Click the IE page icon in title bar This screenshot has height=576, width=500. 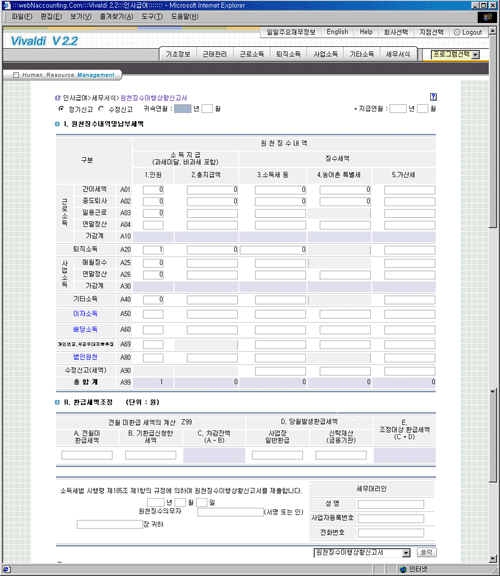6,5
